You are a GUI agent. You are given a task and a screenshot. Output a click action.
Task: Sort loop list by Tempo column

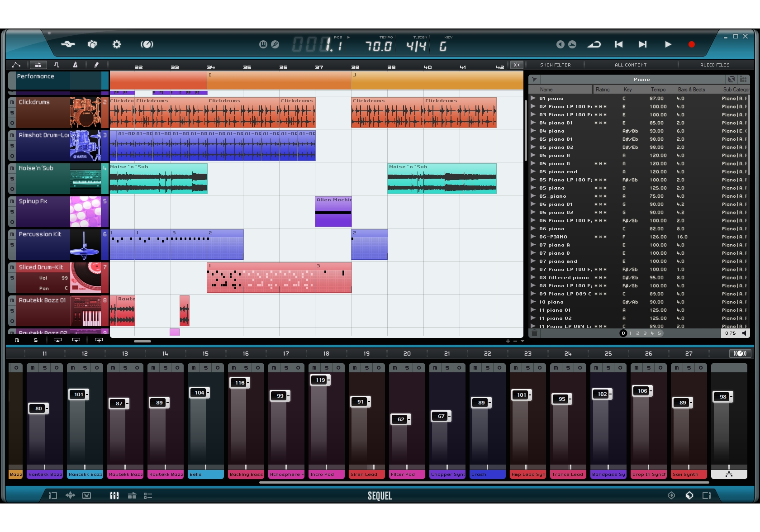658,90
